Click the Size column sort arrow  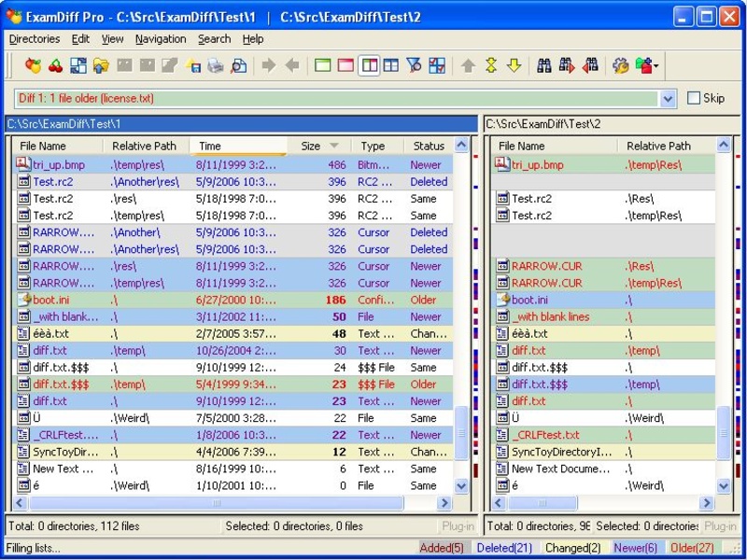point(334,146)
